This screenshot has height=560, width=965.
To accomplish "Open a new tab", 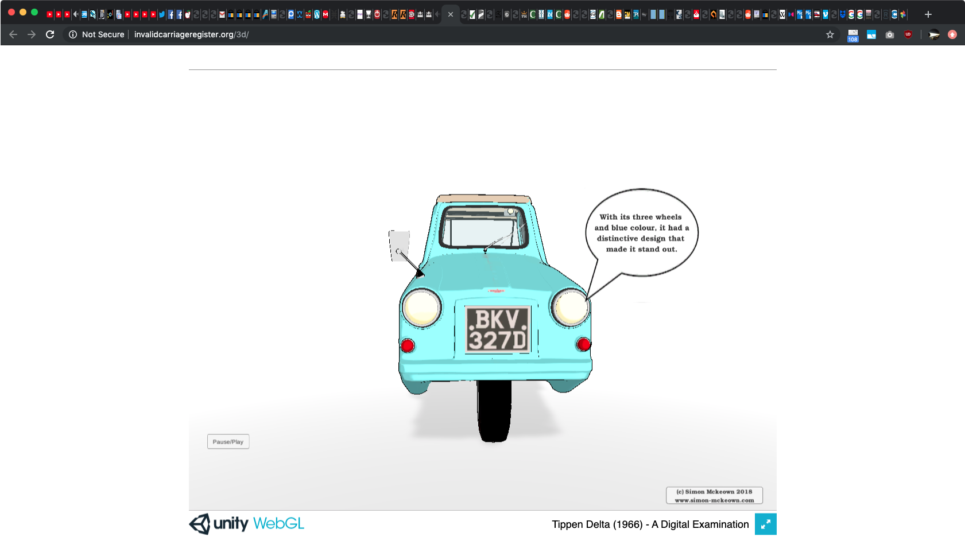I will click(928, 14).
